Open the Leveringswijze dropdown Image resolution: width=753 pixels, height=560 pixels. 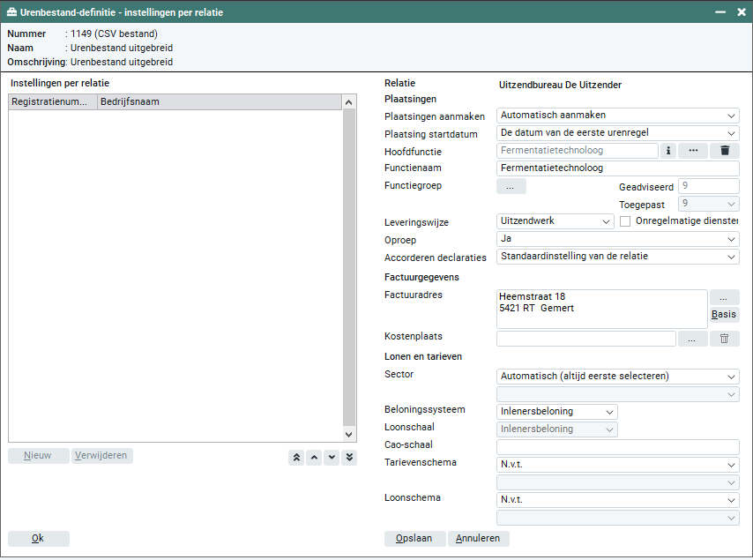[x=555, y=221]
